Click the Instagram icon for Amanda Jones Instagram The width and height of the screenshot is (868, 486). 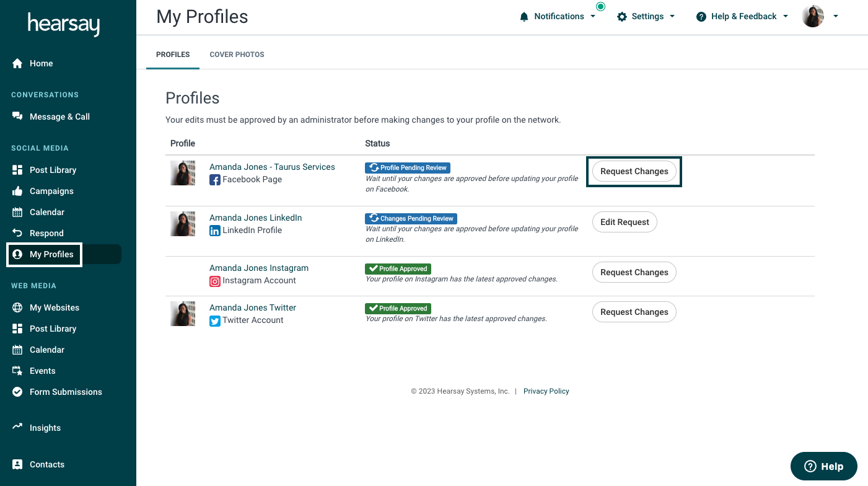214,281
